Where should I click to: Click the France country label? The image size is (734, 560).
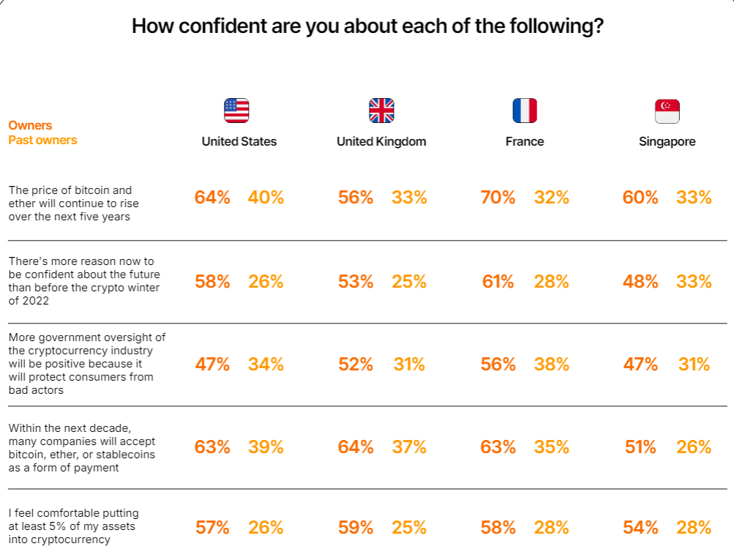tap(525, 141)
